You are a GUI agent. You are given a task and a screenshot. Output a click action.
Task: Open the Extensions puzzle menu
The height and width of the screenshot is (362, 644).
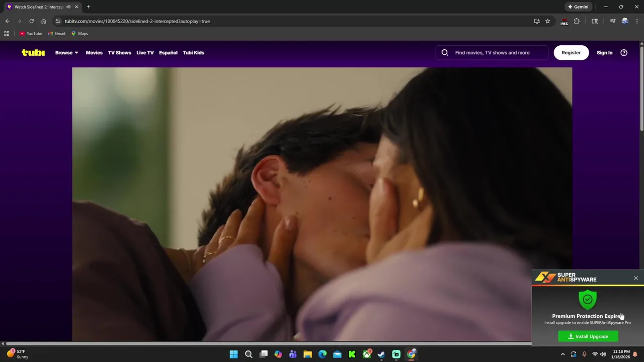[x=577, y=21]
